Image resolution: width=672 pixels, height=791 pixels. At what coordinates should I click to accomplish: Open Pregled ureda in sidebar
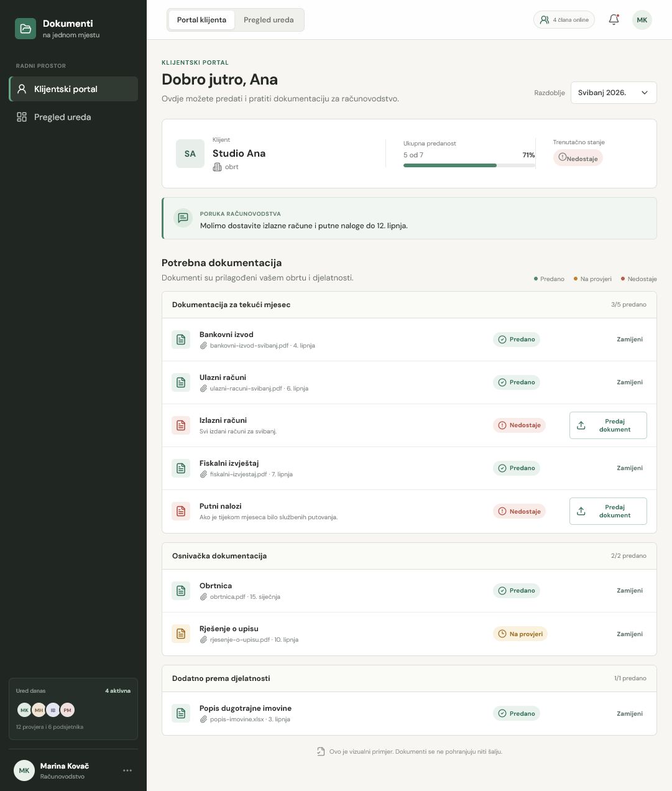click(73, 117)
